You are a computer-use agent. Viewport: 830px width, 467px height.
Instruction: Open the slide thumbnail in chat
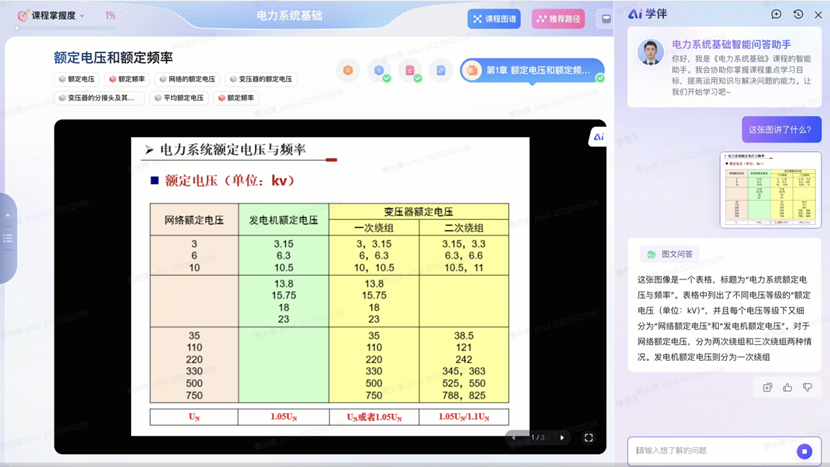(770, 189)
